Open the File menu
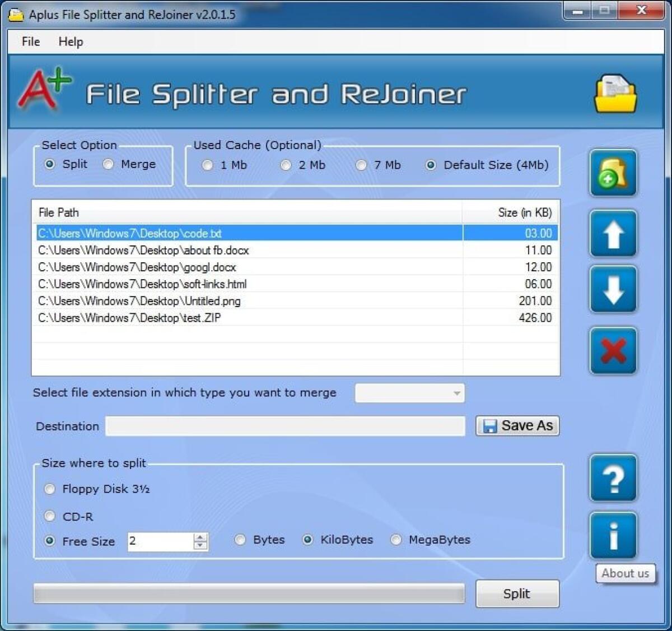The image size is (672, 631). 31,41
